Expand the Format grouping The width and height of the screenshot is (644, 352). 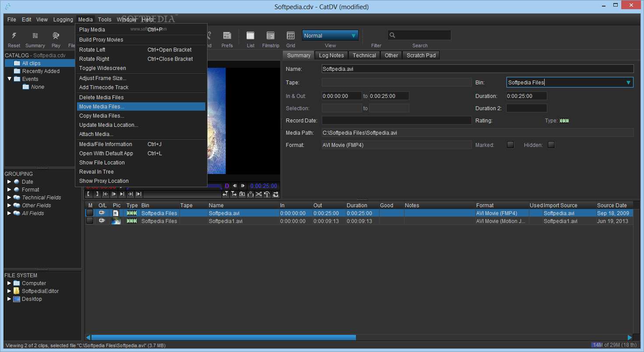pos(9,189)
